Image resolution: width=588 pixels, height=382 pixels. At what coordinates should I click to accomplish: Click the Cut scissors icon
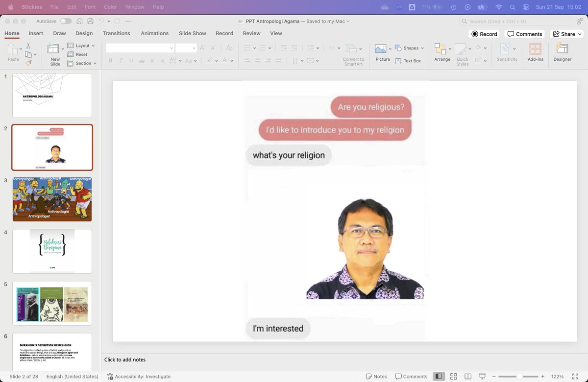pos(28,46)
